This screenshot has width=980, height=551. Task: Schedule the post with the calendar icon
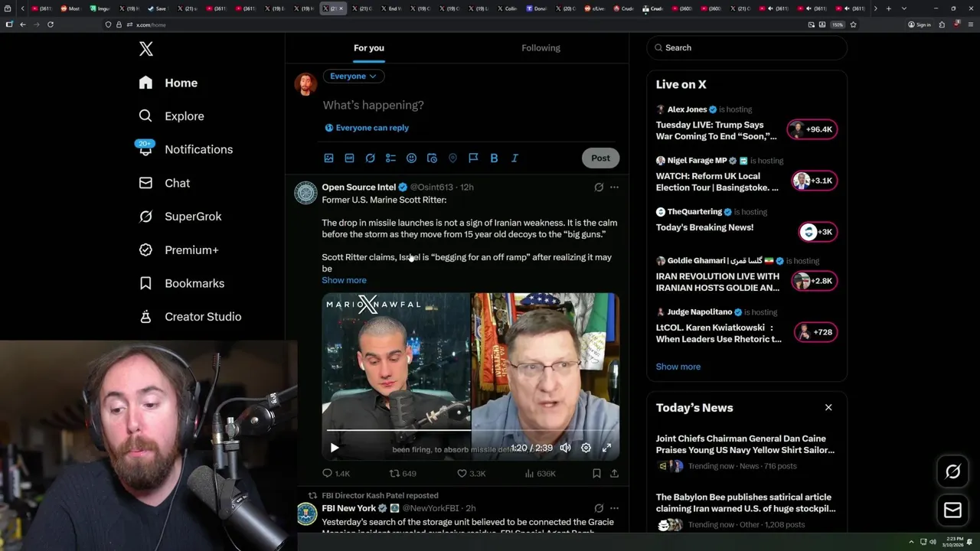(432, 158)
